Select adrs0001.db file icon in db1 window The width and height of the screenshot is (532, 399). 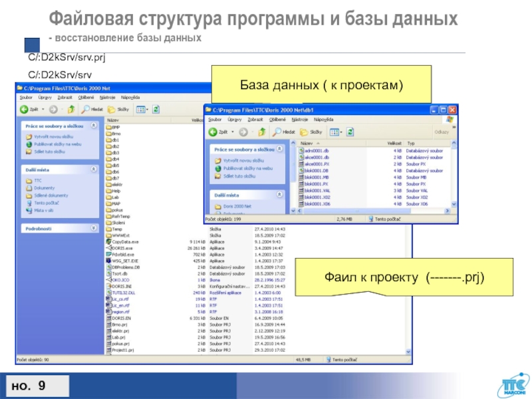coord(301,151)
